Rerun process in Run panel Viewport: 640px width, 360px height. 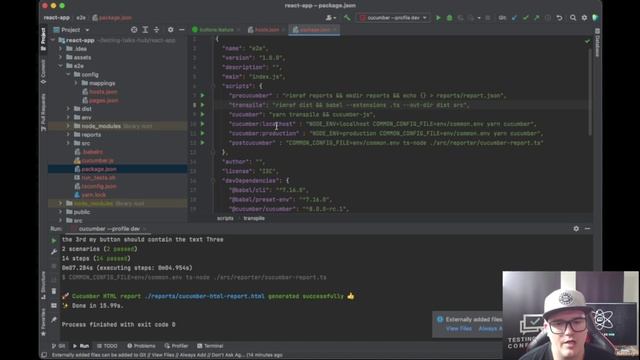(54, 241)
